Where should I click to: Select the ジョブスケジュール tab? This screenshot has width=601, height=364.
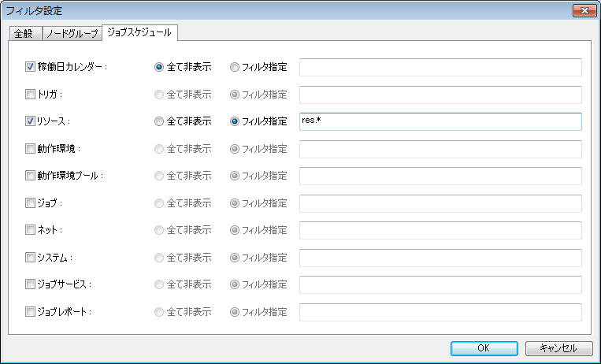139,32
